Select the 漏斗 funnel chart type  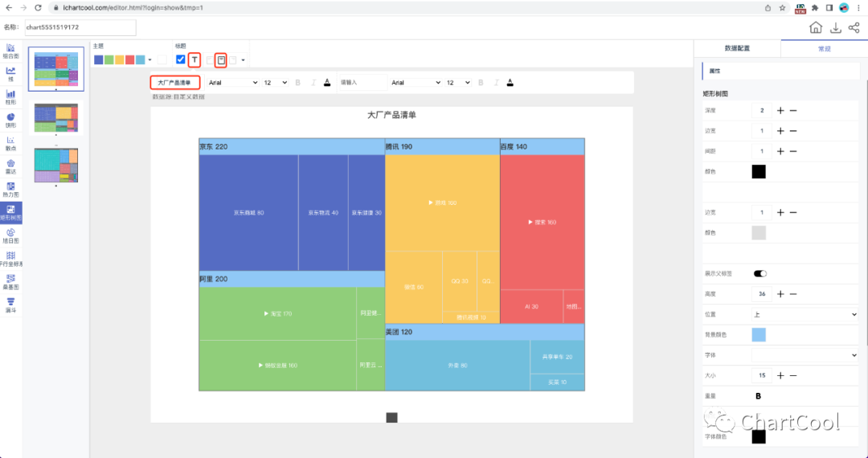10,305
